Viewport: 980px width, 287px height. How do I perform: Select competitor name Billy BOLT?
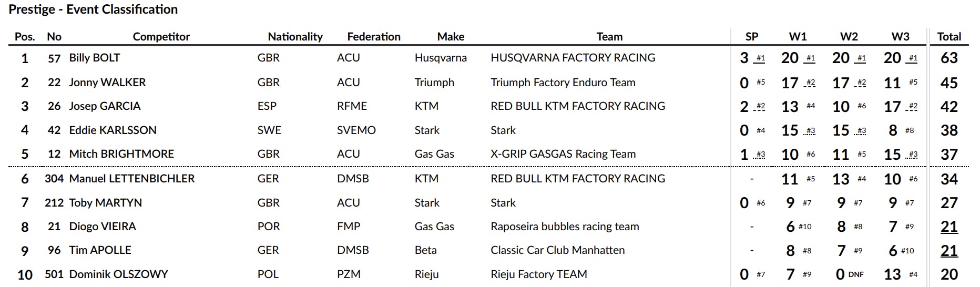click(95, 58)
